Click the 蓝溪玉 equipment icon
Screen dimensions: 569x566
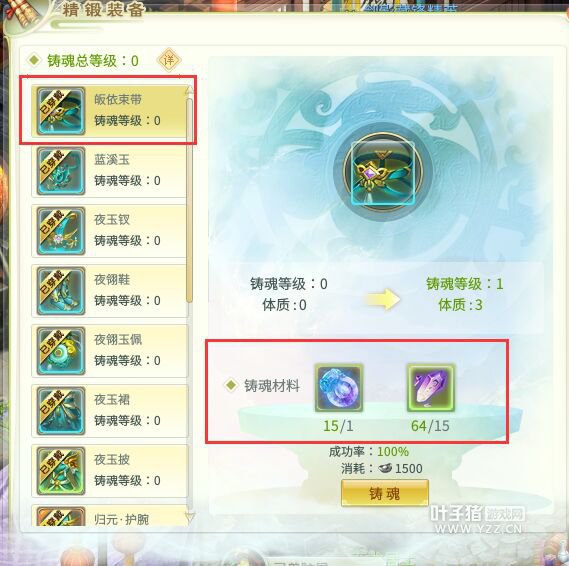(x=61, y=171)
